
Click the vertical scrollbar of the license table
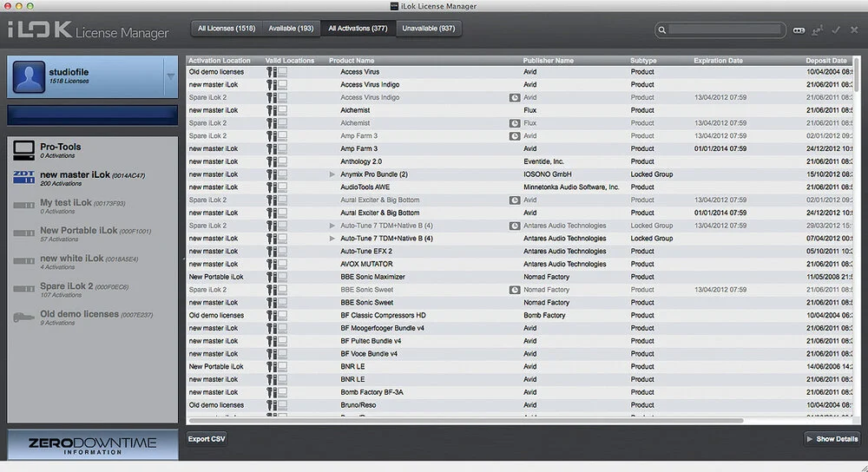pyautogui.click(x=857, y=74)
